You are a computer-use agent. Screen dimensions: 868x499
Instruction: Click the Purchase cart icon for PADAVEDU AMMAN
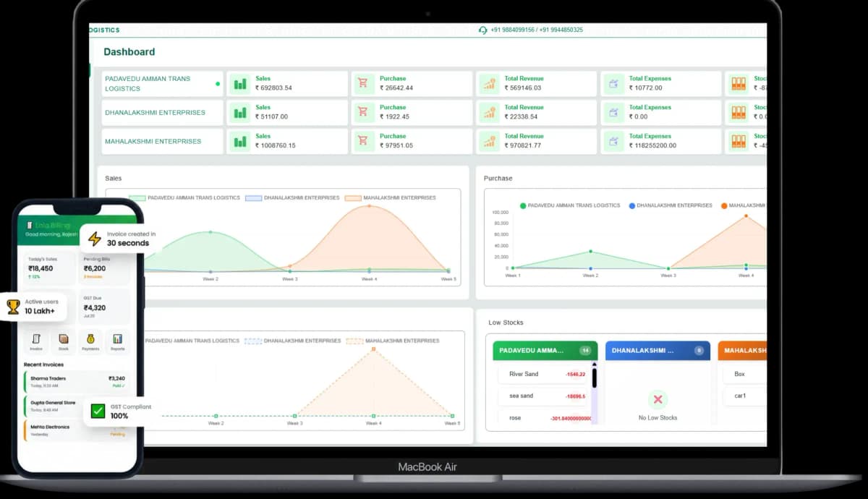363,84
